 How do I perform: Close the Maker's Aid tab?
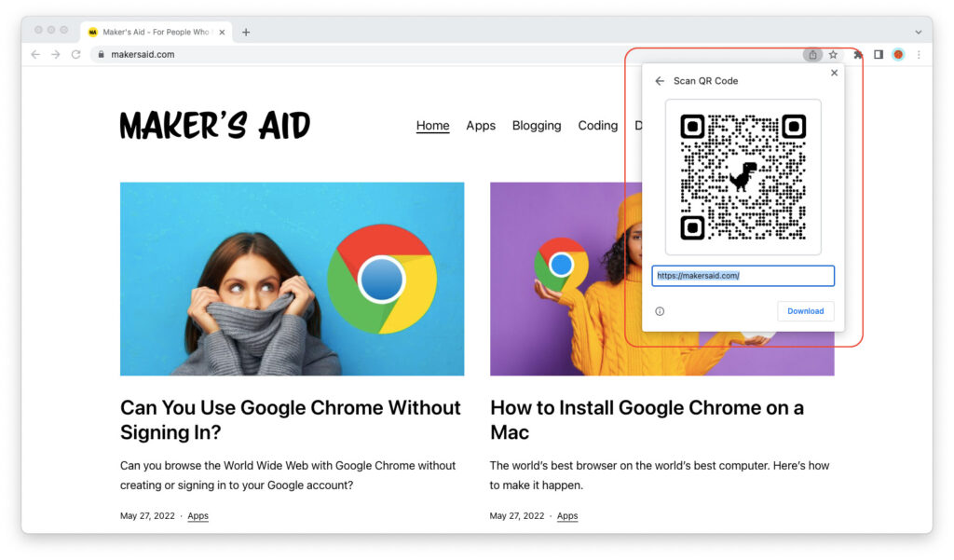(x=222, y=33)
